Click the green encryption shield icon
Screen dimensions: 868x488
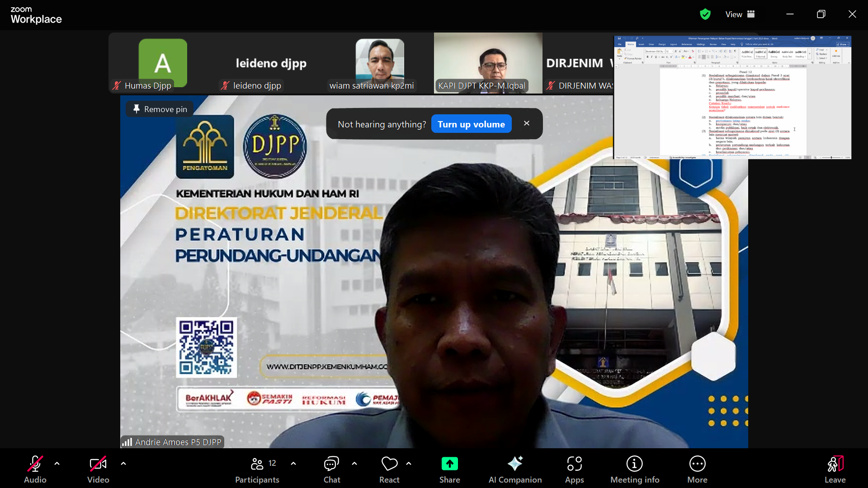click(x=705, y=14)
